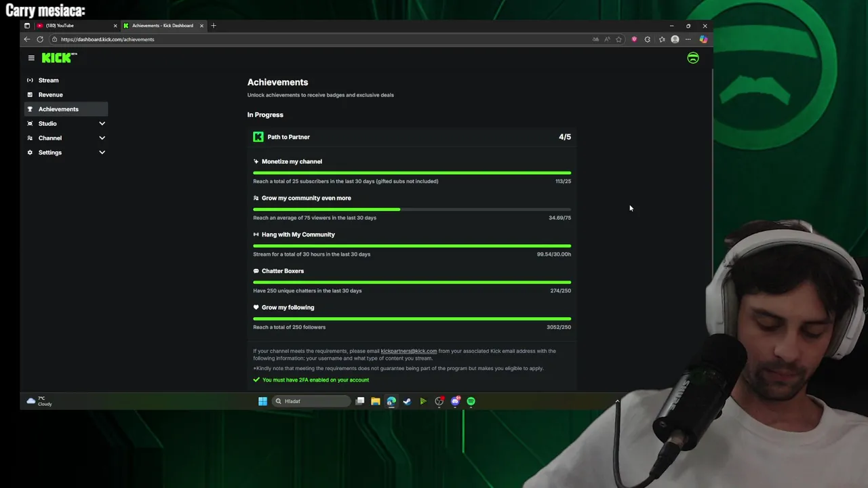Switch to the YouTube browser tab
Screen dimensions: 868x488
click(76, 26)
